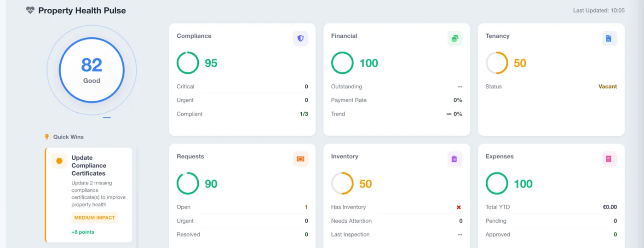
Task: Click the Compliance score ring showing 95
Action: click(188, 63)
